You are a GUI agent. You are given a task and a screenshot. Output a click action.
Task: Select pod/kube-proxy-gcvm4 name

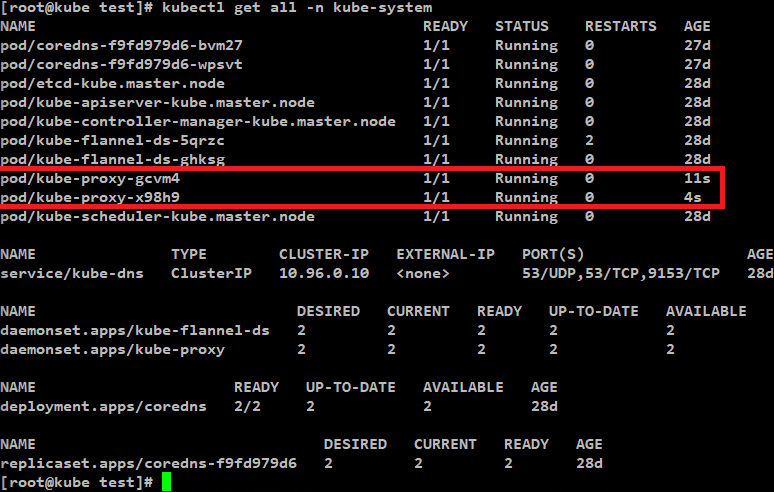coord(90,179)
